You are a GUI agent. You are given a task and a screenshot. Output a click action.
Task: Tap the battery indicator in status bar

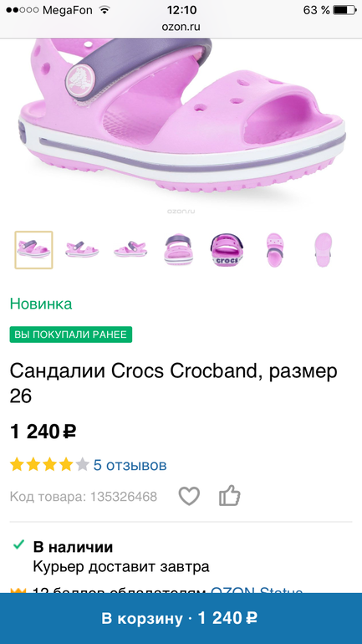pos(344,10)
